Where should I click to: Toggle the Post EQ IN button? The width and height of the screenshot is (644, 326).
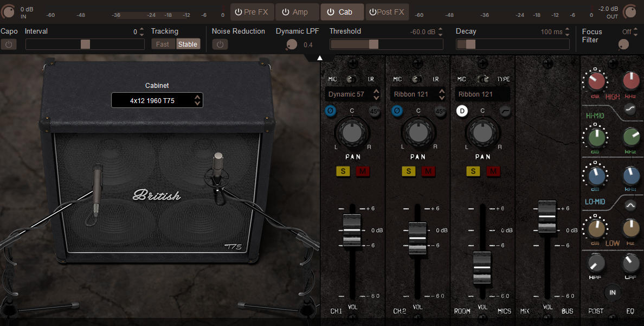[613, 293]
